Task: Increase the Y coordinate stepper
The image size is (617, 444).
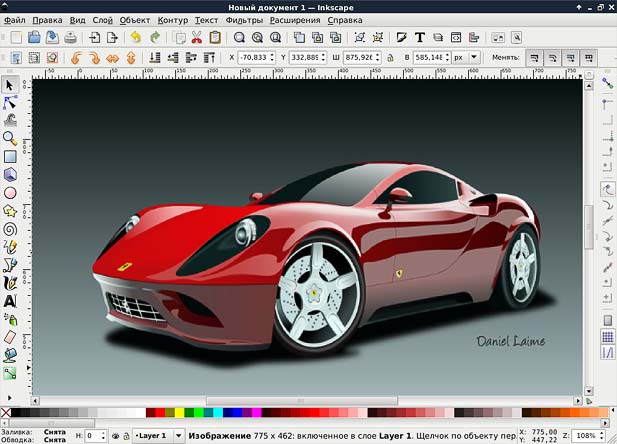Action: [323, 55]
